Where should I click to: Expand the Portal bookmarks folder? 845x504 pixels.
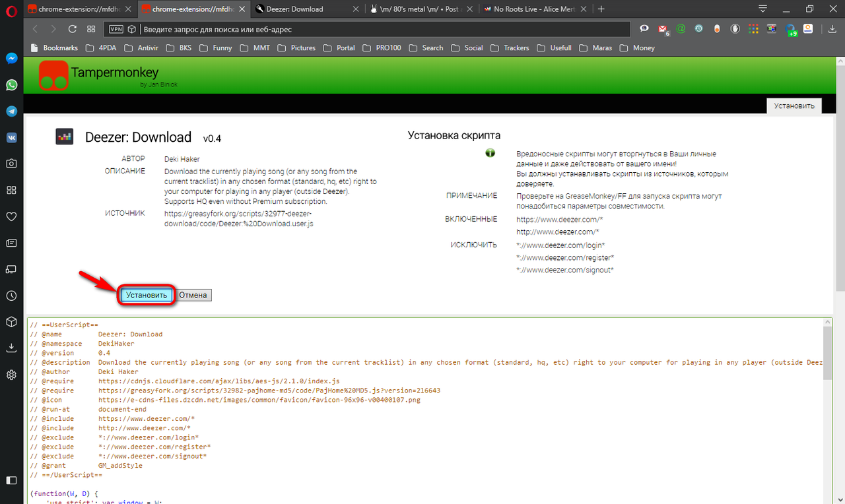pos(339,47)
